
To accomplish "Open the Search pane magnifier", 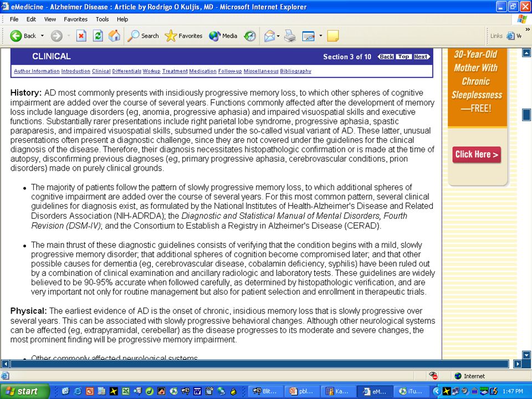I will [x=143, y=35].
